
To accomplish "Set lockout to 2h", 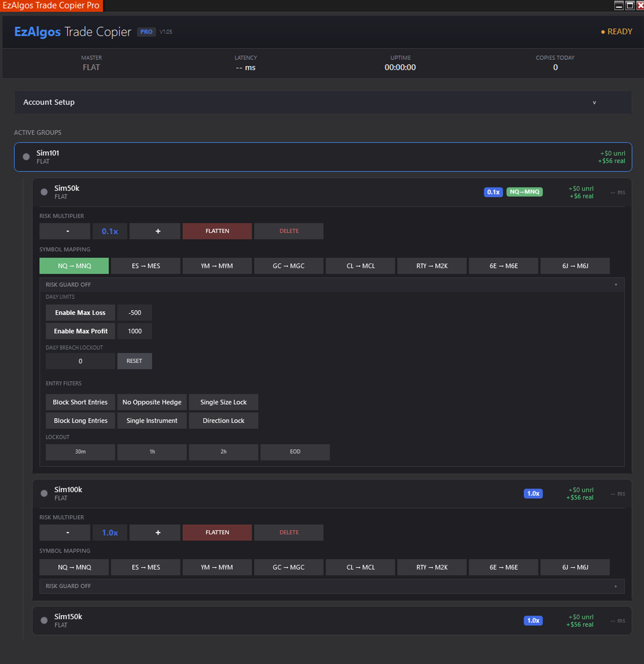I will click(x=224, y=452).
